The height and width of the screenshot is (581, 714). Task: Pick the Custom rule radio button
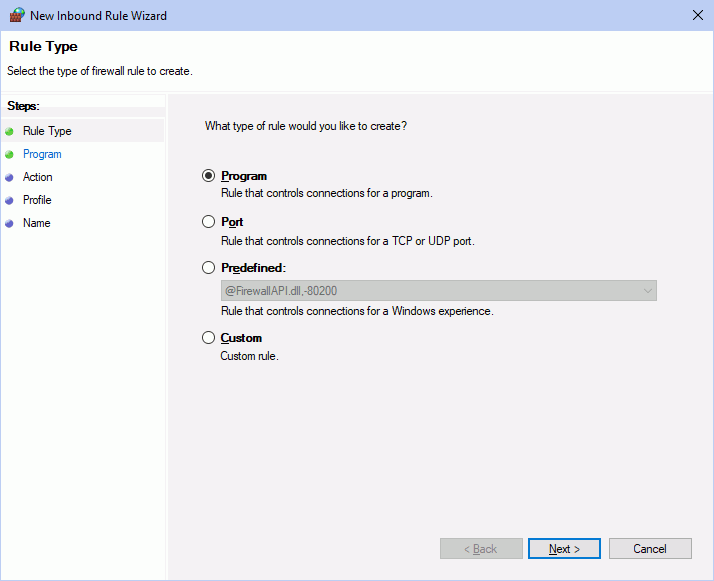[x=209, y=338]
